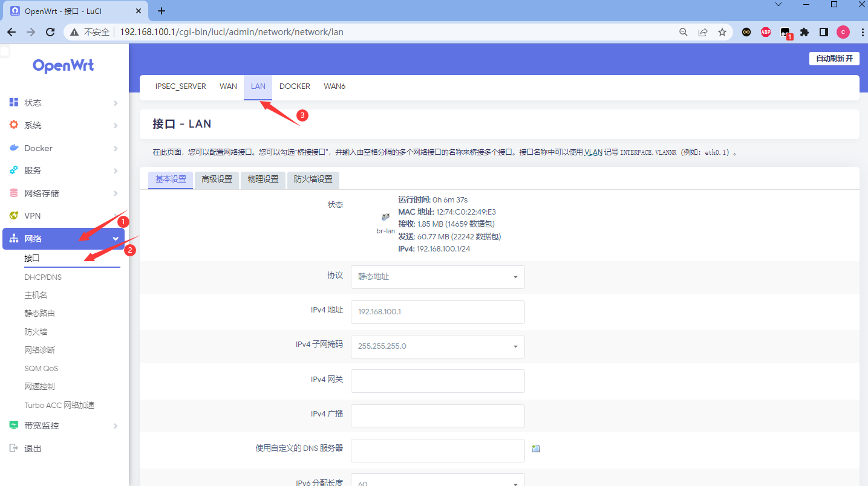
Task: Select the WAN6 interface tab
Action: pos(334,86)
